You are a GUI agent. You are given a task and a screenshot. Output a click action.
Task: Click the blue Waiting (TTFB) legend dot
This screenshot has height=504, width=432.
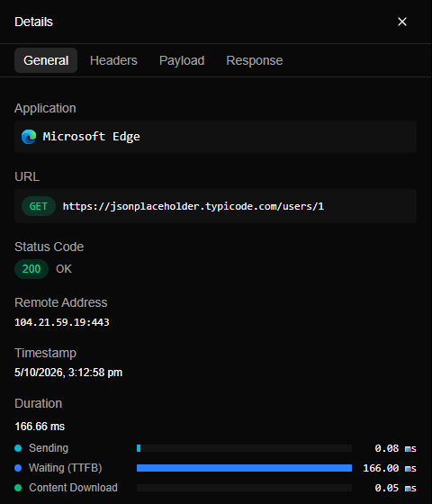click(18, 468)
